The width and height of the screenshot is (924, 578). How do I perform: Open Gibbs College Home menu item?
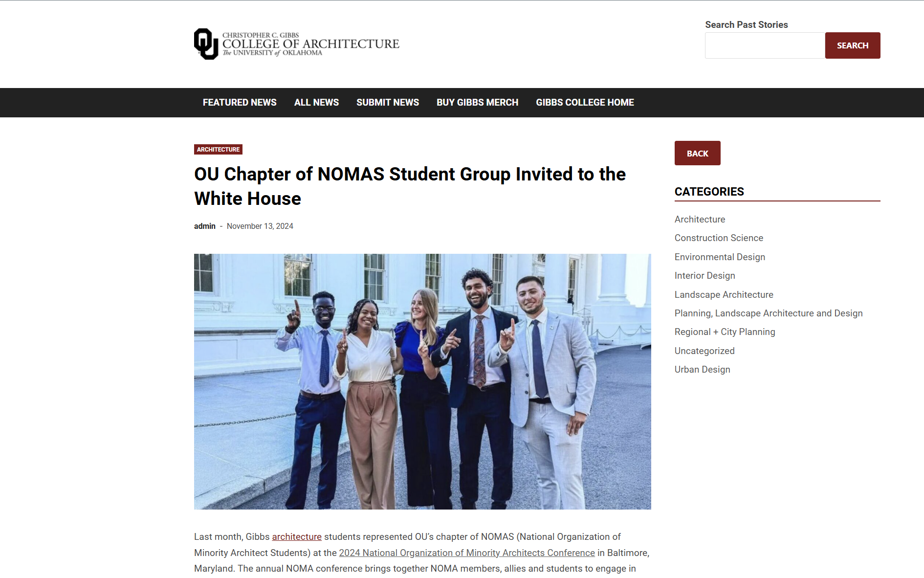pos(585,102)
